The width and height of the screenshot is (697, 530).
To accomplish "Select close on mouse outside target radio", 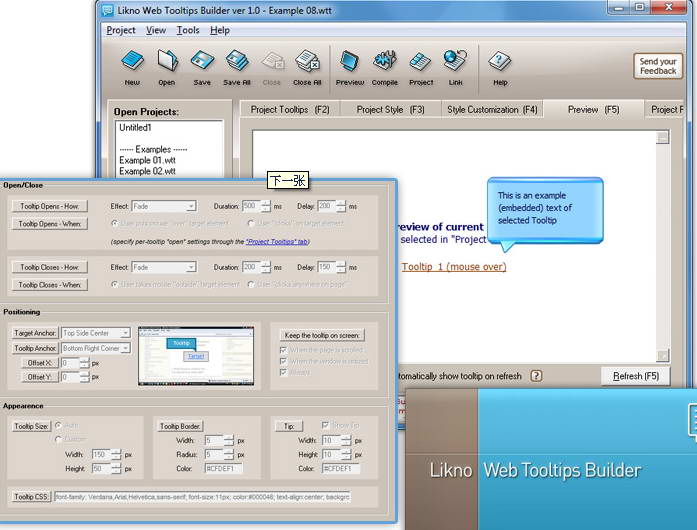I will (x=115, y=284).
